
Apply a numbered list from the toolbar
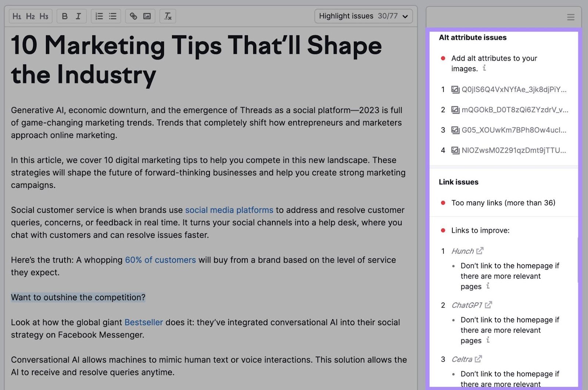pos(98,16)
